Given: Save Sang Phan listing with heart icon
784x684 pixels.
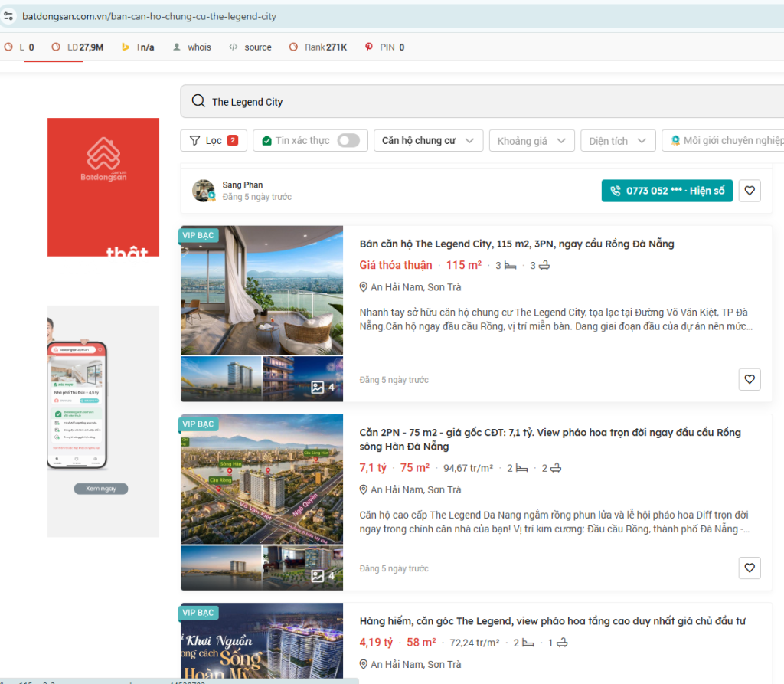Looking at the screenshot, I should pyautogui.click(x=750, y=191).
